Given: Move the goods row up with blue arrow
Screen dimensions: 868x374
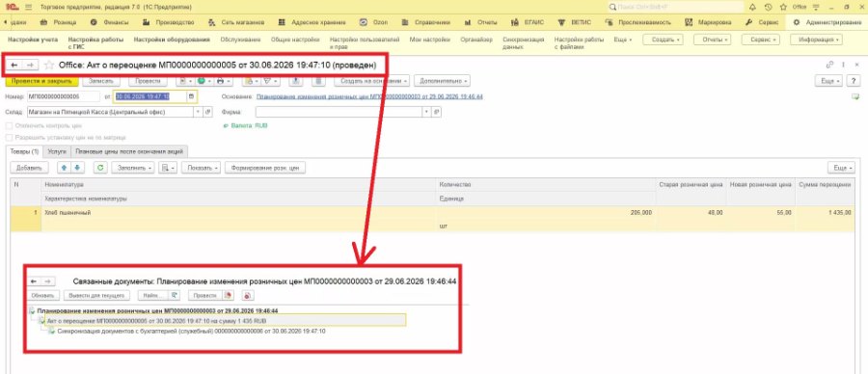Looking at the screenshot, I should tap(65, 167).
